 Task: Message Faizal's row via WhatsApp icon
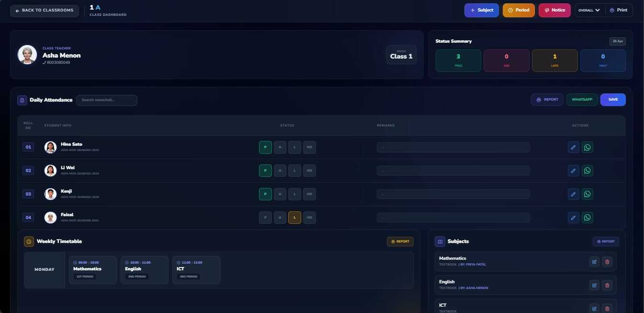(588, 218)
